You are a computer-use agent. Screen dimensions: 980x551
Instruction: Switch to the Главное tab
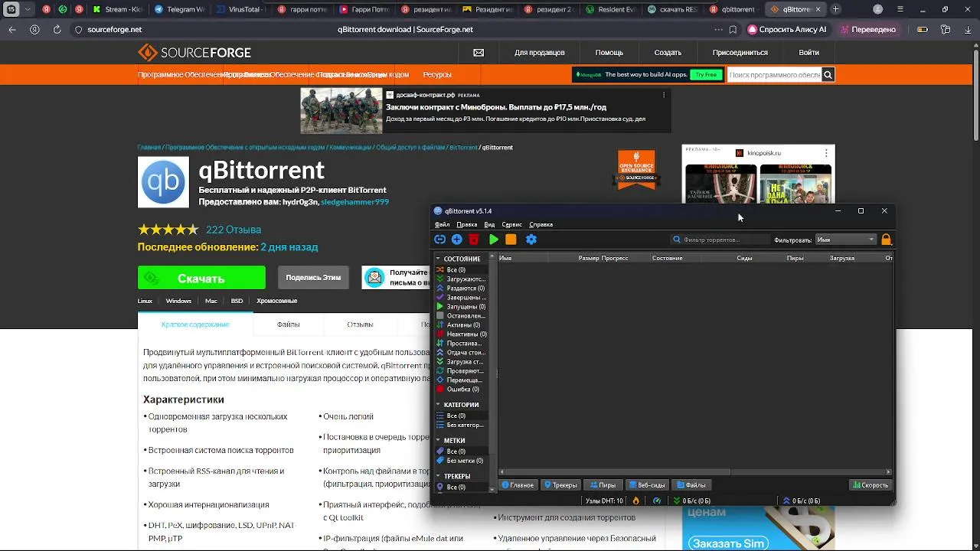(517, 485)
